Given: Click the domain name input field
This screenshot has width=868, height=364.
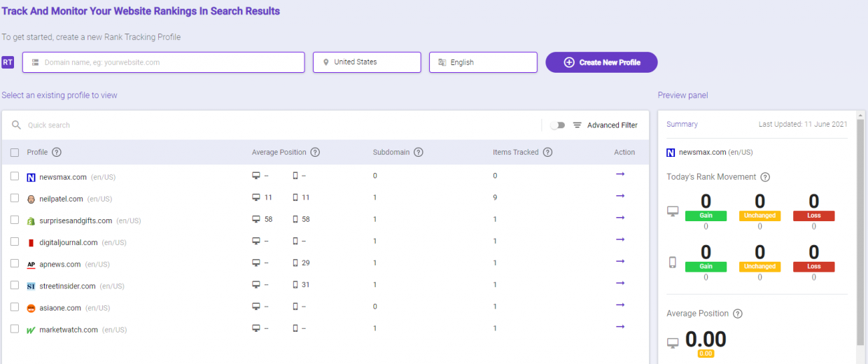Looking at the screenshot, I should [164, 62].
